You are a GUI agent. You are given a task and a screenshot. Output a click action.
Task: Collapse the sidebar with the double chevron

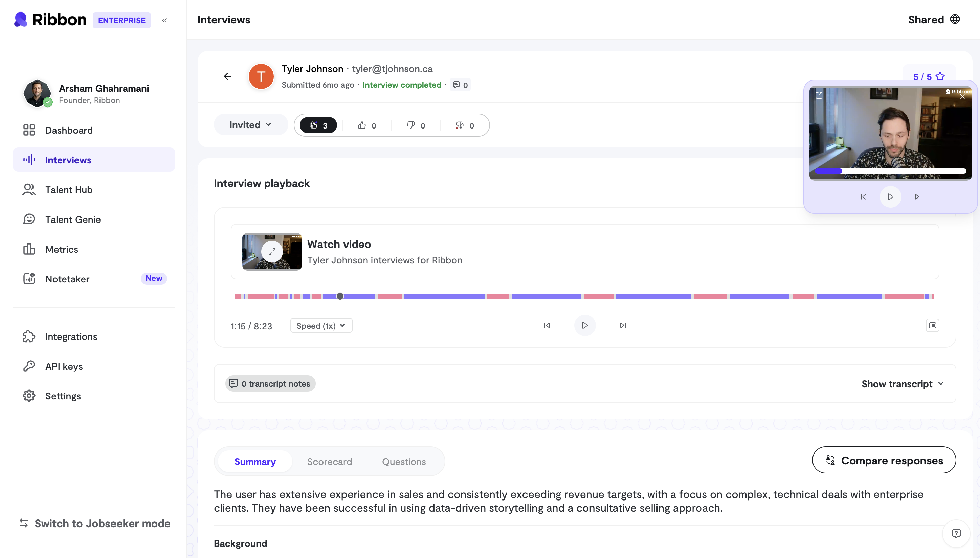pos(164,20)
